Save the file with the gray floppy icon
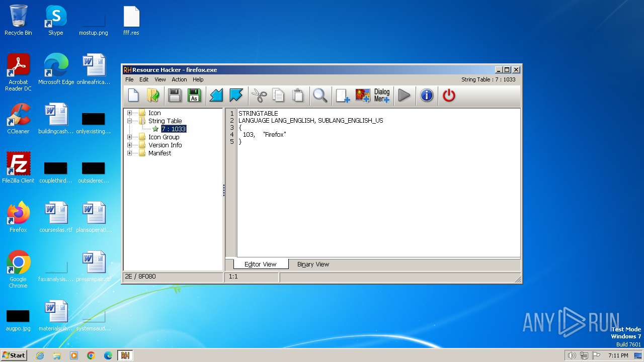The image size is (644, 362). point(175,95)
